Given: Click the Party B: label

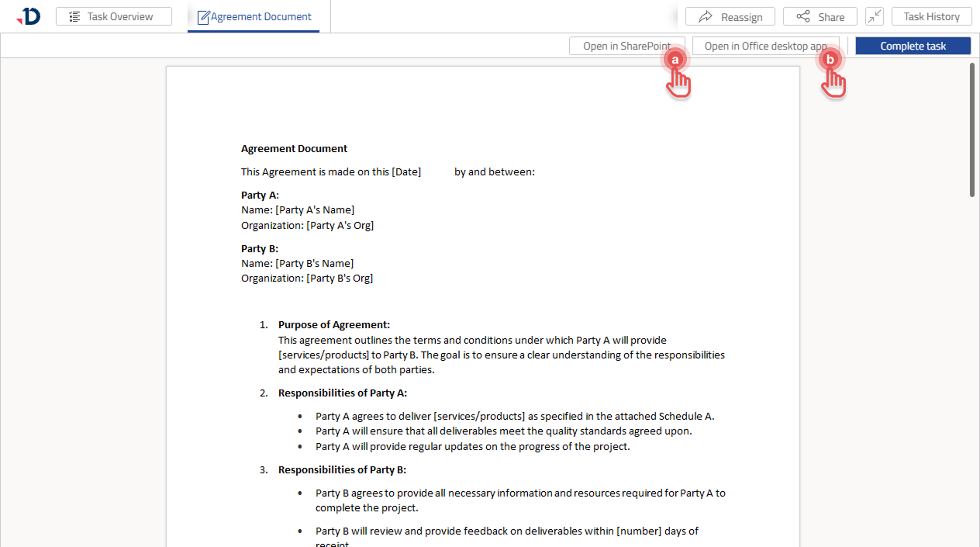Looking at the screenshot, I should [x=260, y=248].
